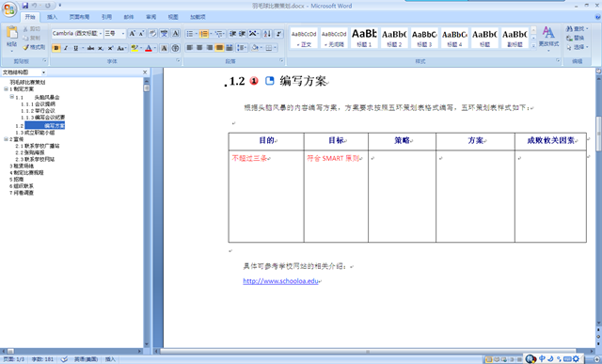Toggle Italic formatting
Image resolution: width=602 pixels, height=364 pixels.
66,48
